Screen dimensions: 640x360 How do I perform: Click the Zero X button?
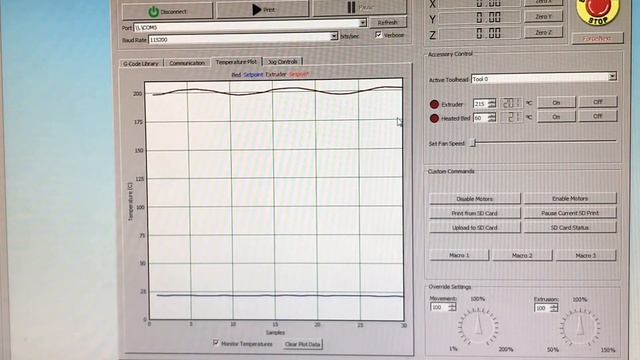[x=543, y=2]
